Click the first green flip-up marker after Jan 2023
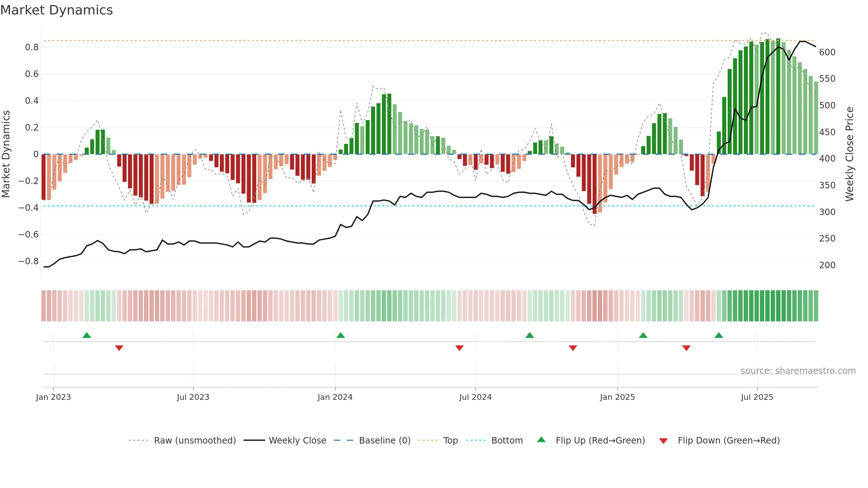868x488 pixels. tap(87, 335)
